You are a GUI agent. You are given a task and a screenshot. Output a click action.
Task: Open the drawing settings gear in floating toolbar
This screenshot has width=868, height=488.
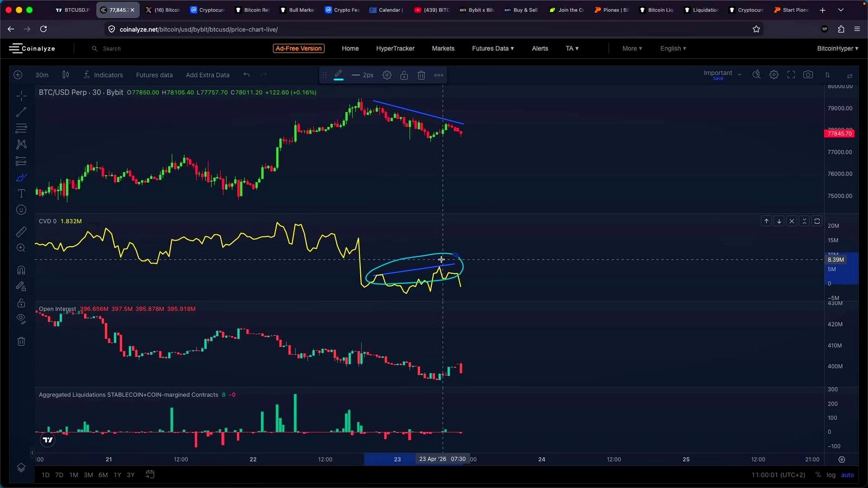387,75
